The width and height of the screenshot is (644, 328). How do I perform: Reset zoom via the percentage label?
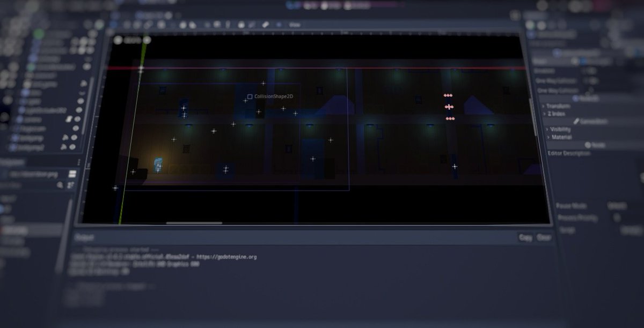[x=132, y=40]
